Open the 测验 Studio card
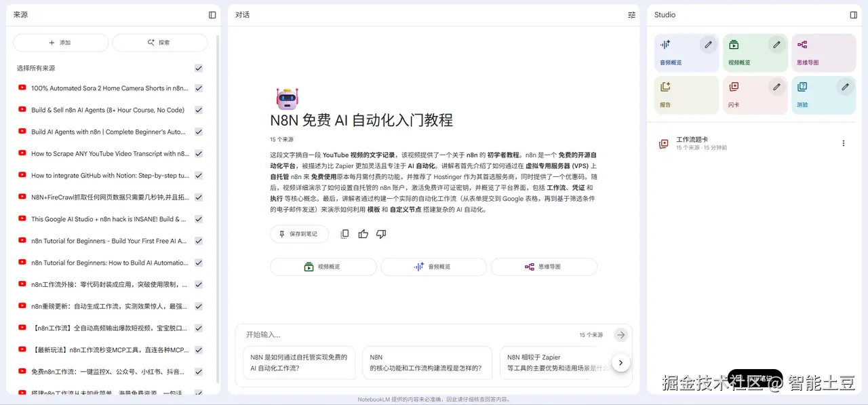 pyautogui.click(x=823, y=95)
